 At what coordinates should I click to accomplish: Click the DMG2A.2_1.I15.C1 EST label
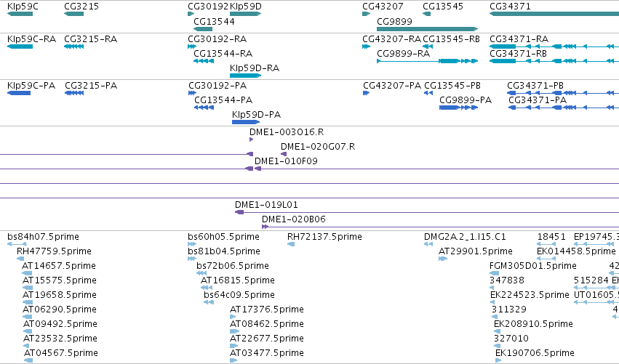(465, 237)
